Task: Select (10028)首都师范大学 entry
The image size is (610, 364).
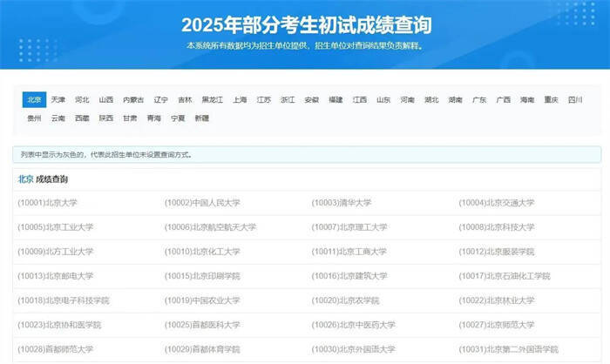Action: point(56,349)
